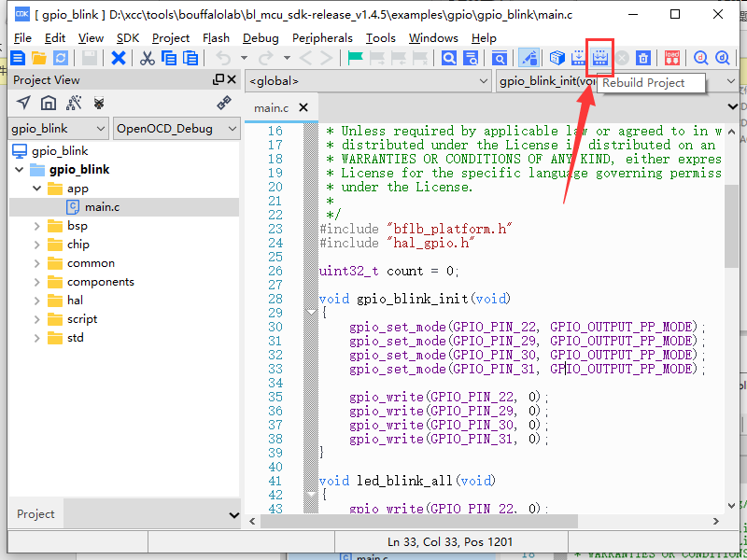Viewport: 747px width, 560px height.
Task: Close the Project View panel
Action: pyautogui.click(x=232, y=79)
